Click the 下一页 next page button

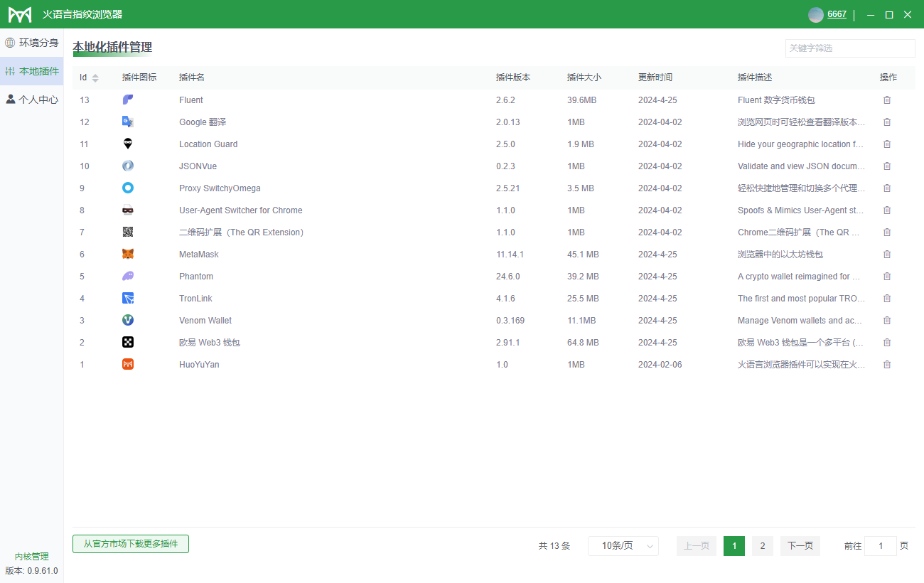click(x=800, y=546)
